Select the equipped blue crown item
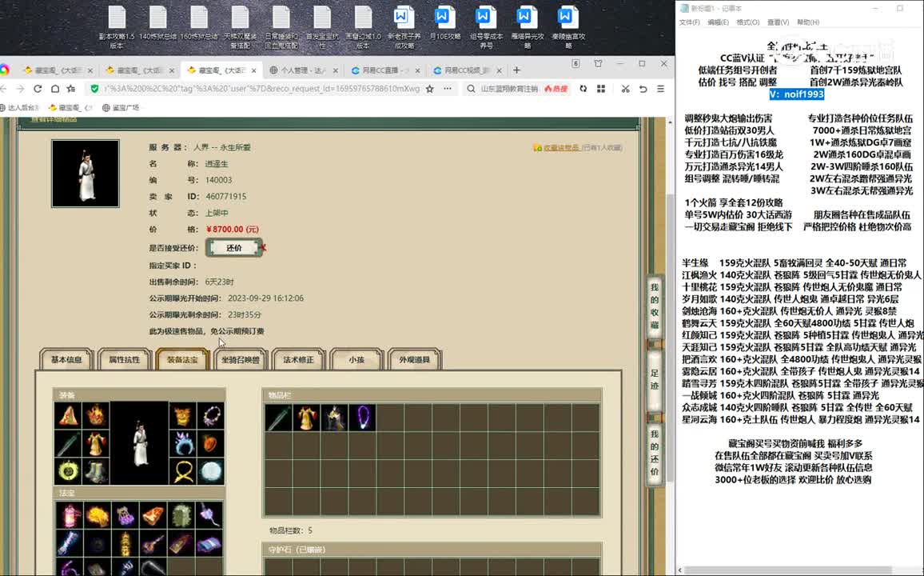Screen dimensions: 924x576 click(183, 443)
